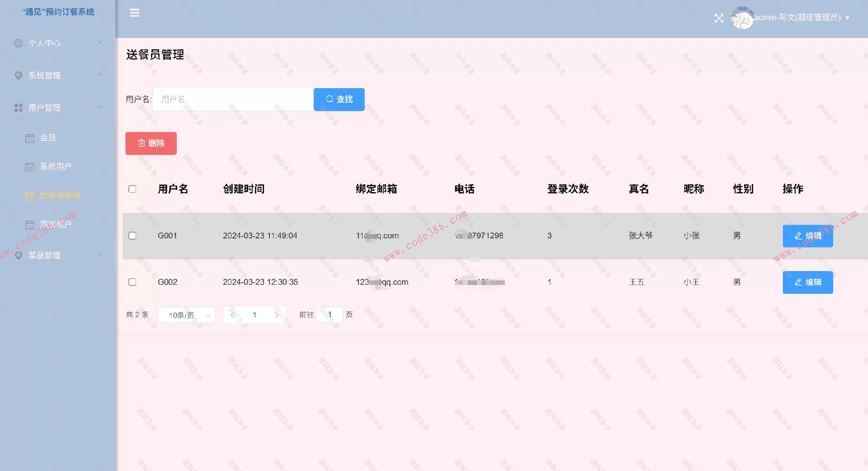Screen dimensions: 868x471
Task: Open the hamburger menu icon
Action: (x=134, y=13)
